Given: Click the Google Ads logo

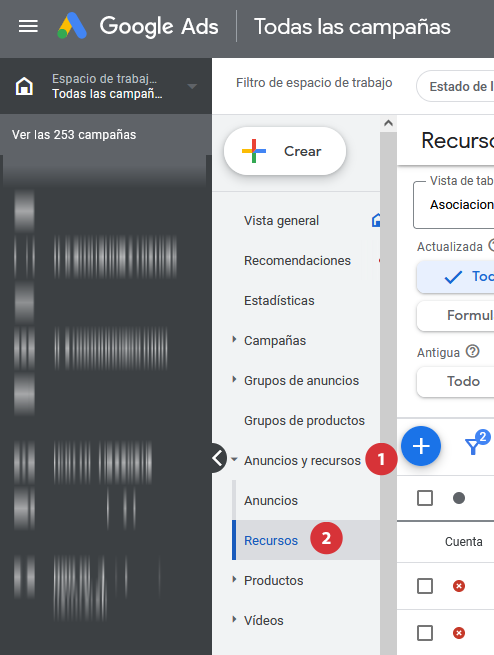Looking at the screenshot, I should click(x=138, y=26).
